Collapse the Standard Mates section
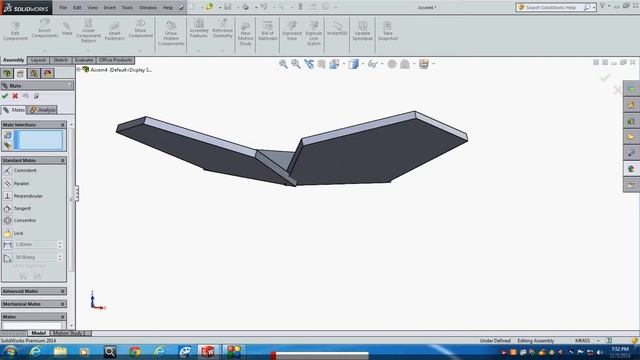This screenshot has height=360, width=640. click(62, 160)
